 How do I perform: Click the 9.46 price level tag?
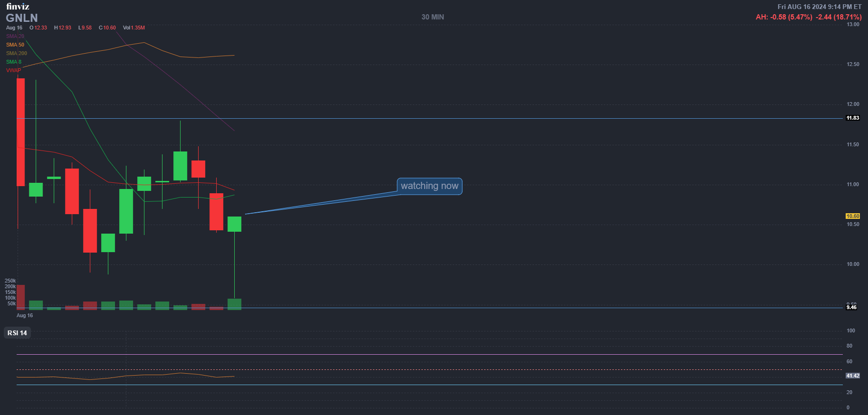point(851,307)
